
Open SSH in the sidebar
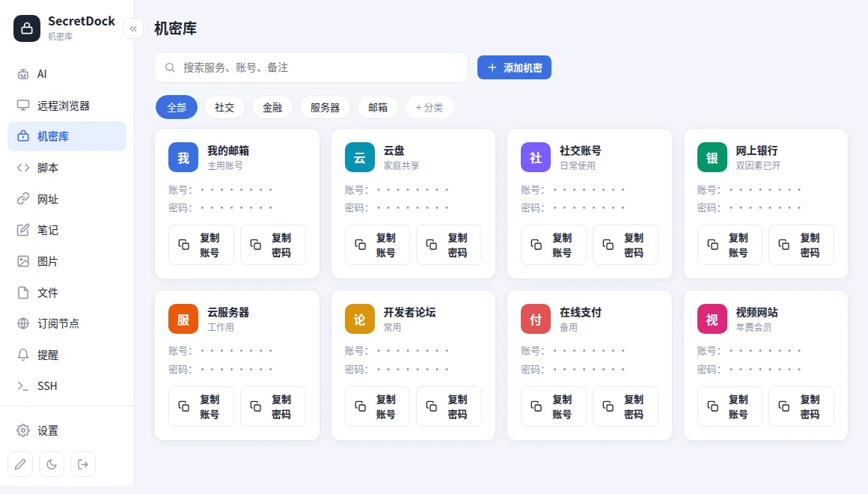coord(67,386)
